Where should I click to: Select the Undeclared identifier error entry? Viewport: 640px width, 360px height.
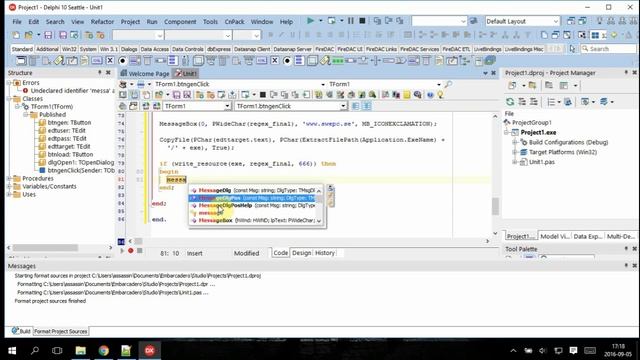pyautogui.click(x=73, y=91)
